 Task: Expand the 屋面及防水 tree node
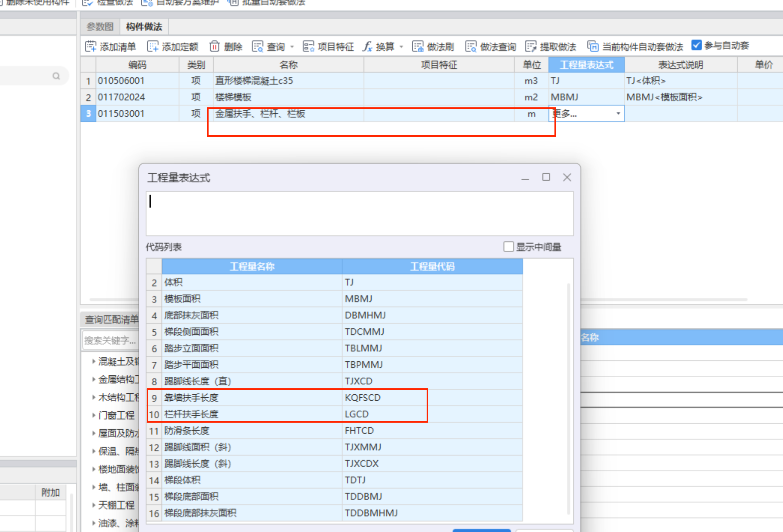point(94,433)
